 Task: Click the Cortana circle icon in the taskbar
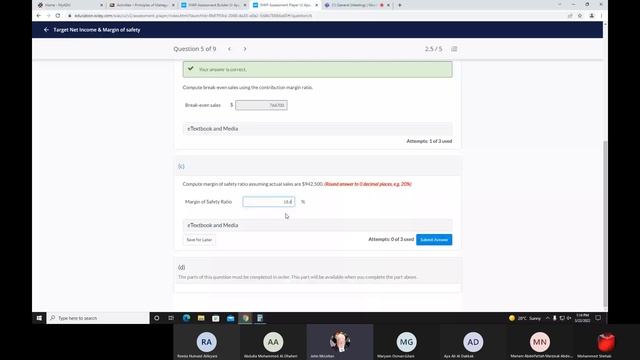click(x=157, y=318)
